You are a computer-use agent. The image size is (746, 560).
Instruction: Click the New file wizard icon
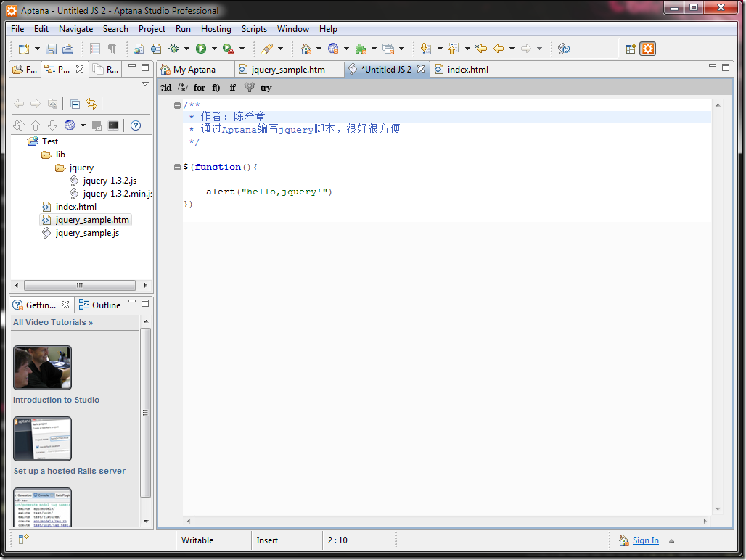[x=24, y=49]
